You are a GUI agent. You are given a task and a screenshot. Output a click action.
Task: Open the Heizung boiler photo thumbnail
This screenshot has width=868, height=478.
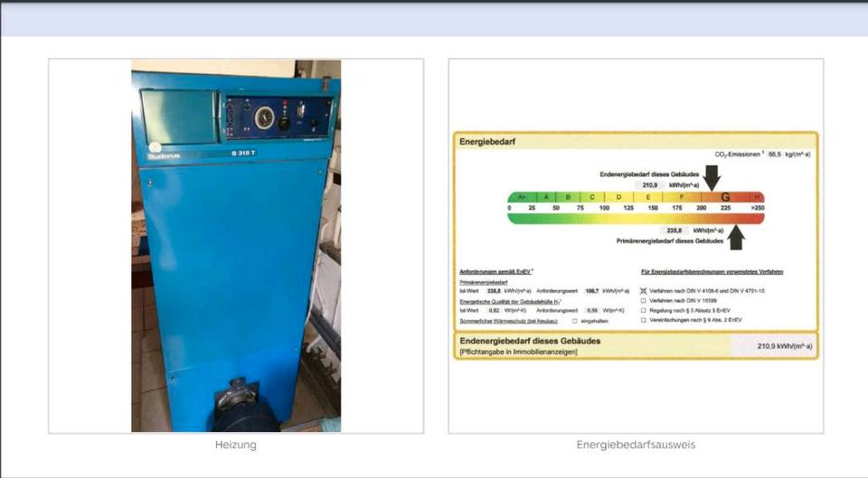[x=236, y=246]
